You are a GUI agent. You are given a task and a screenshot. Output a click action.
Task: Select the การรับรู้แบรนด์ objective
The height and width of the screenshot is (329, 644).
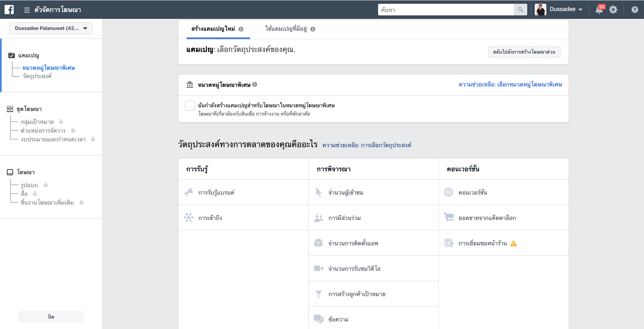pyautogui.click(x=243, y=192)
